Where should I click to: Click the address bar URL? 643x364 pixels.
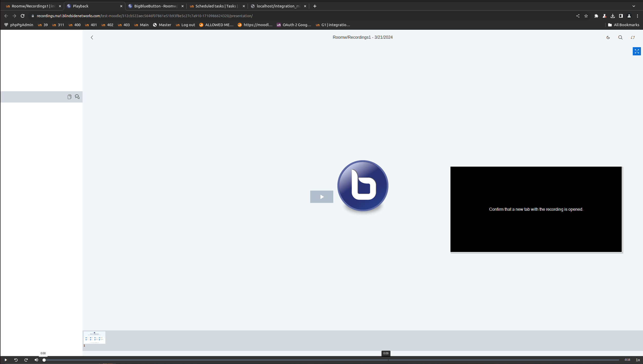click(145, 16)
